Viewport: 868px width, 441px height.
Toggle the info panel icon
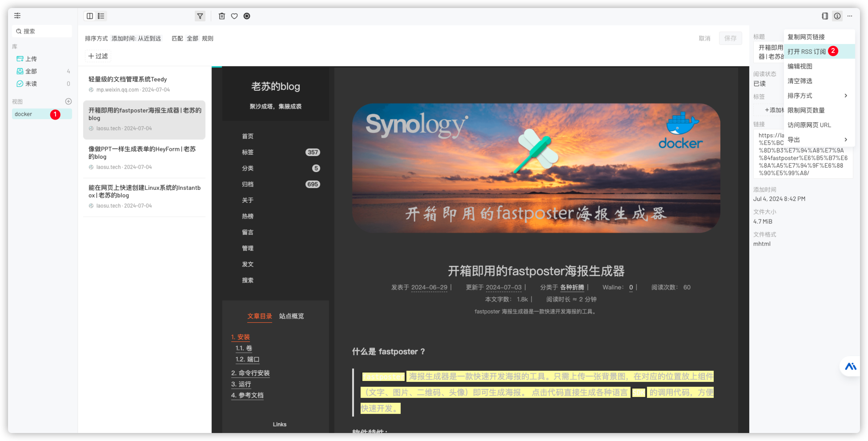tap(837, 16)
